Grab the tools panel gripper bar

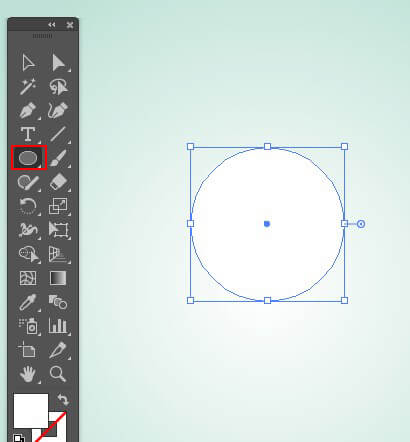[42, 36]
